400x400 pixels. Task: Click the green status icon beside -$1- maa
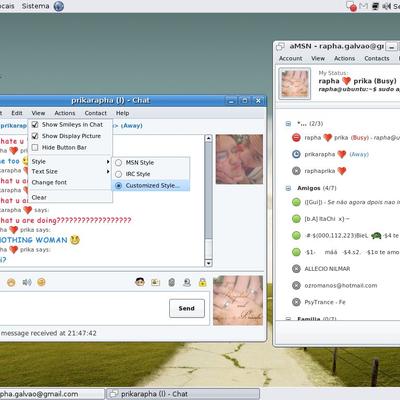click(x=296, y=252)
